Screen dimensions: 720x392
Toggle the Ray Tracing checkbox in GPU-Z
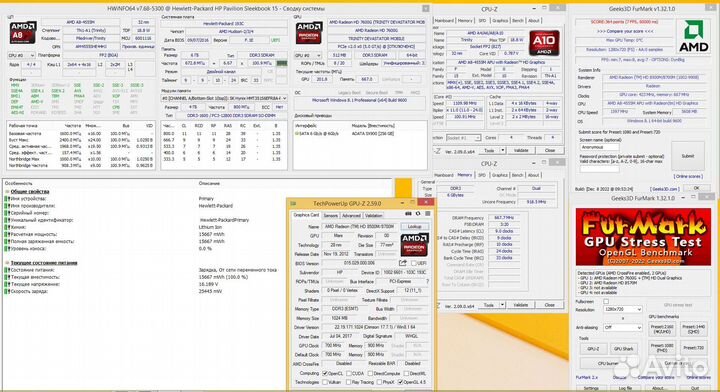[x=349, y=382]
